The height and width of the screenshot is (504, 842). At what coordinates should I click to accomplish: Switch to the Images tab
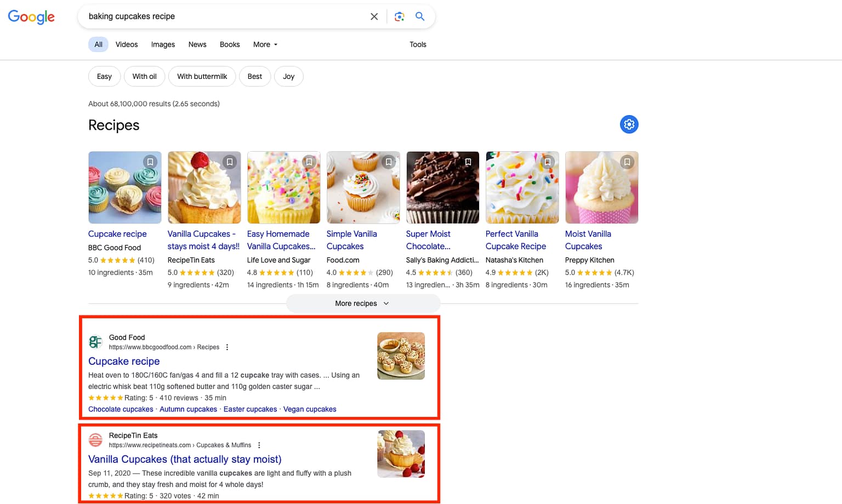[162, 44]
